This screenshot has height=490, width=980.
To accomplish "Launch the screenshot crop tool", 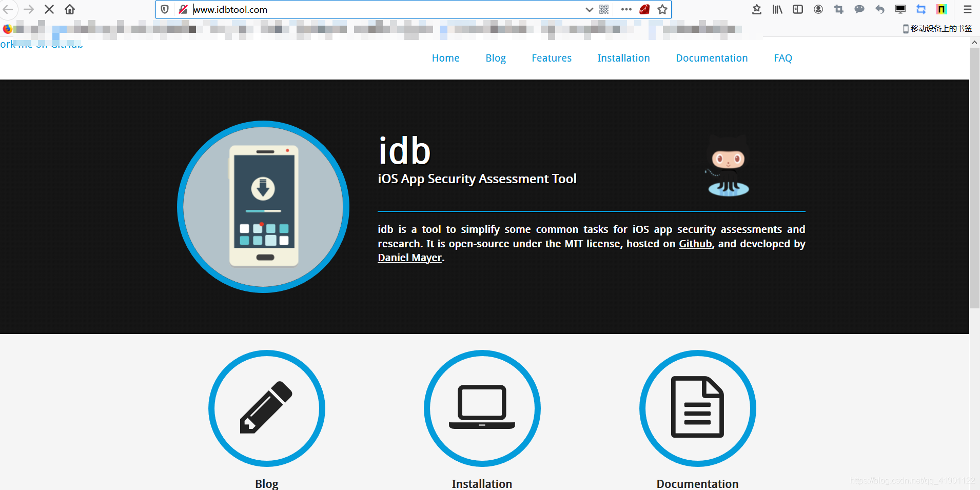I will (x=839, y=9).
